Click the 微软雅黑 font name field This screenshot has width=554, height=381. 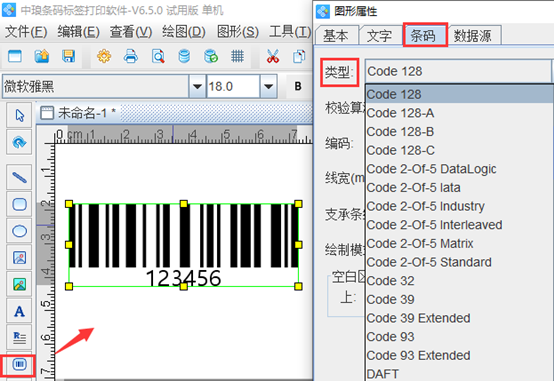tap(96, 86)
